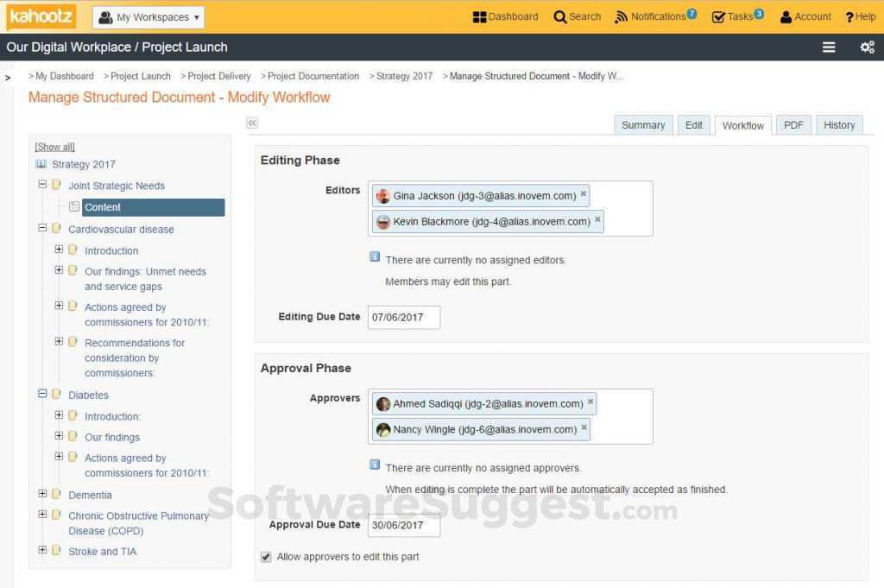Collapse the tree panel with the double-chevron

point(252,123)
